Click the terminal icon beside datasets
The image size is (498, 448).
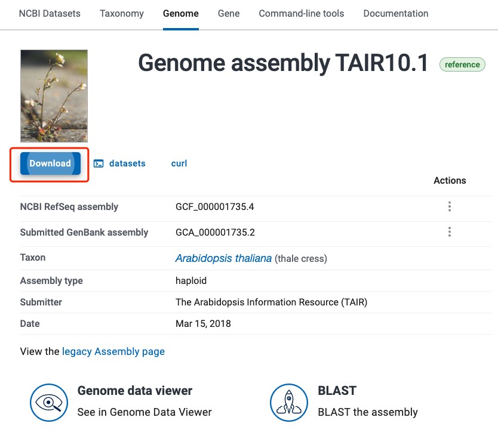[99, 163]
